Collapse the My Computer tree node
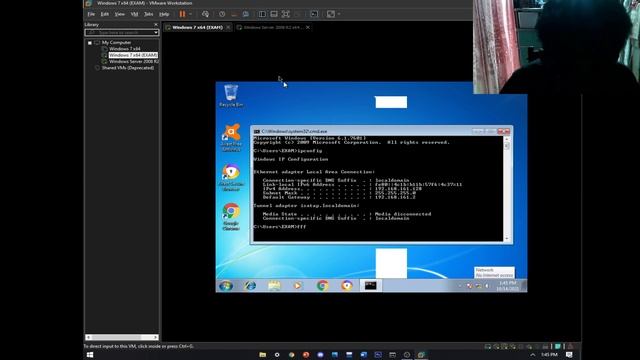The width and height of the screenshot is (640, 360). click(90, 42)
